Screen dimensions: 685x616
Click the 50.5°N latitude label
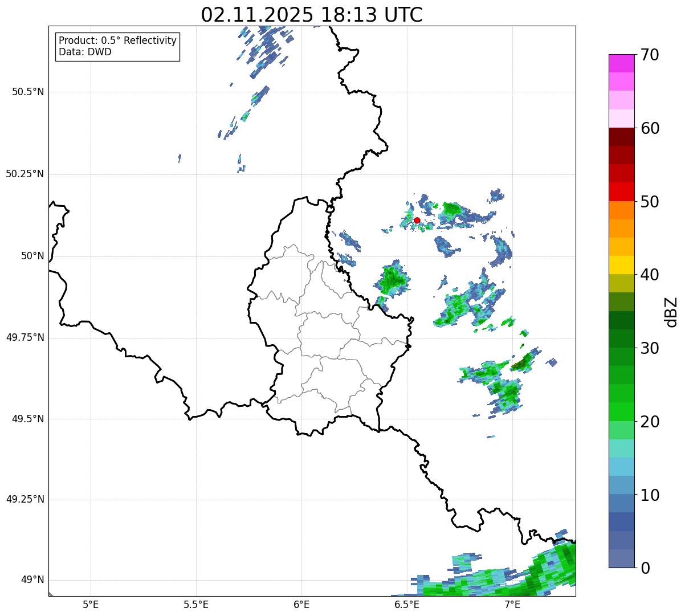(x=28, y=92)
